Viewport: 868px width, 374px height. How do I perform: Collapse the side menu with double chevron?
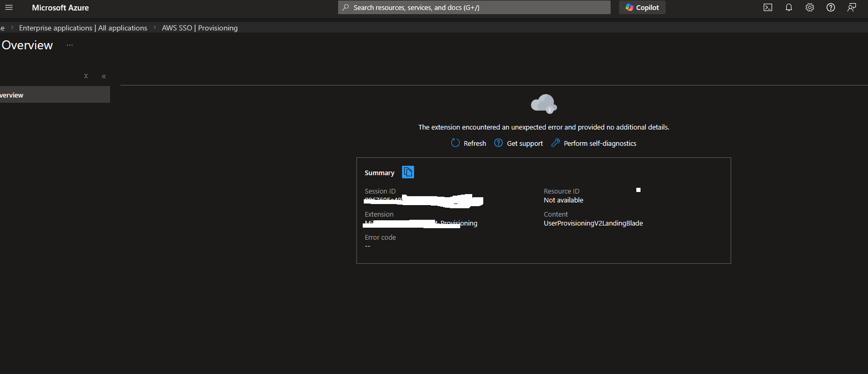click(x=104, y=76)
